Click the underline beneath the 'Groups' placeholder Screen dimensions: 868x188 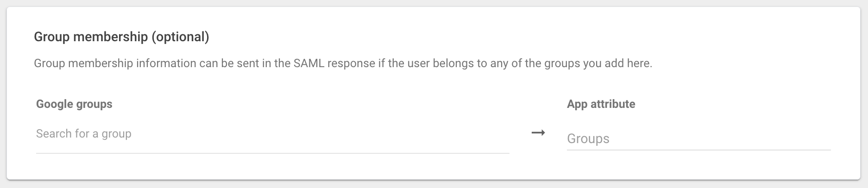(698, 150)
